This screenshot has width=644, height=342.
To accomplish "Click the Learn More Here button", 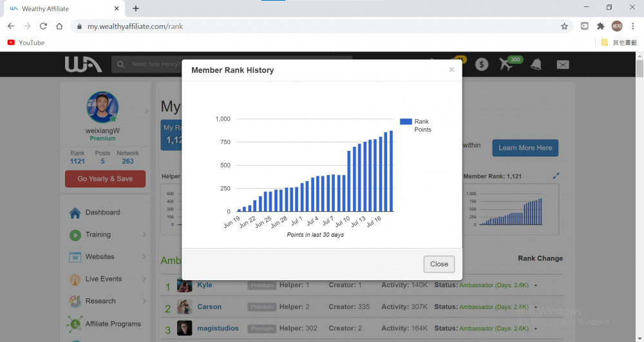I will tap(526, 147).
